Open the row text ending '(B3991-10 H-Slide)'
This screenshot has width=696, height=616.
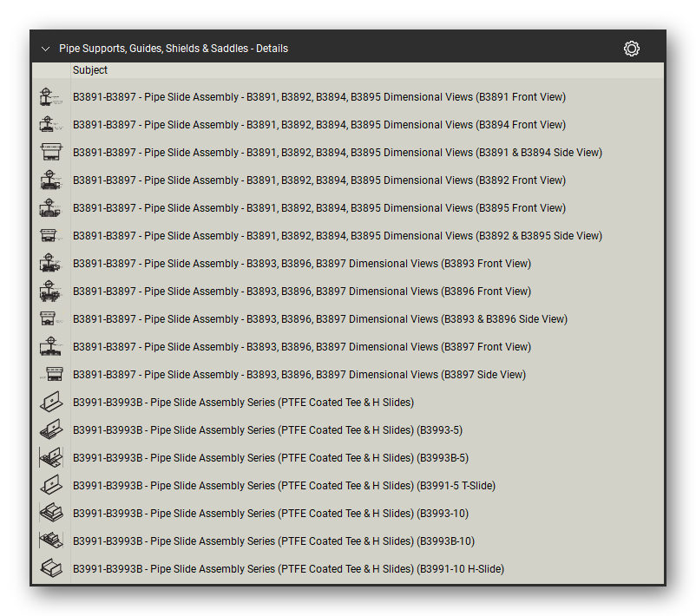click(288, 568)
